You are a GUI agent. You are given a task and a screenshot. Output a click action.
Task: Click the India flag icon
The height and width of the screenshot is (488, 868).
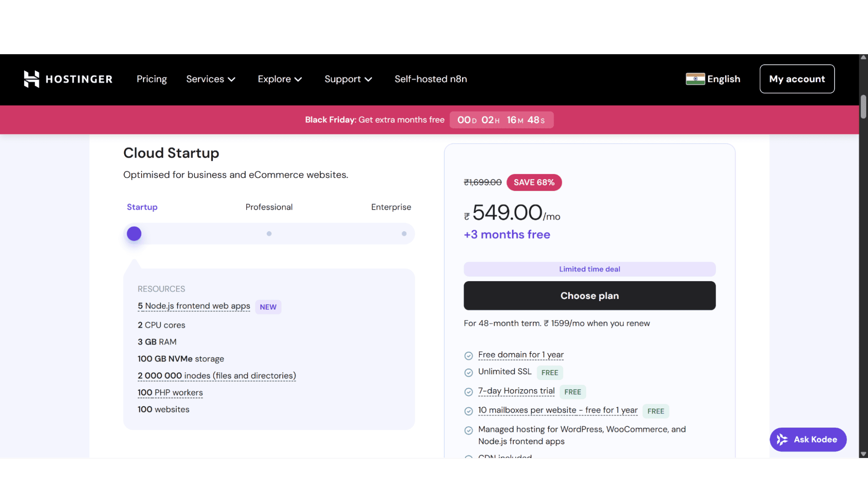[695, 79]
